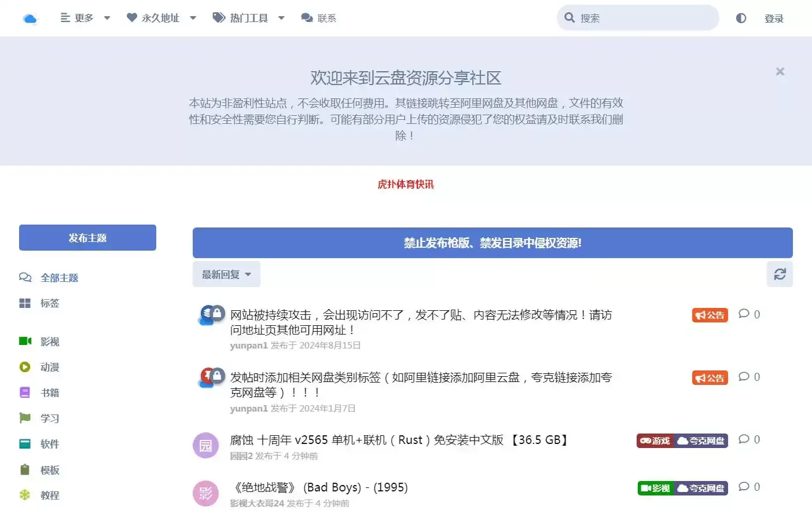Screen dimensions: 812x514
Task: Click the cloud logo home icon
Action: pyautogui.click(x=30, y=19)
